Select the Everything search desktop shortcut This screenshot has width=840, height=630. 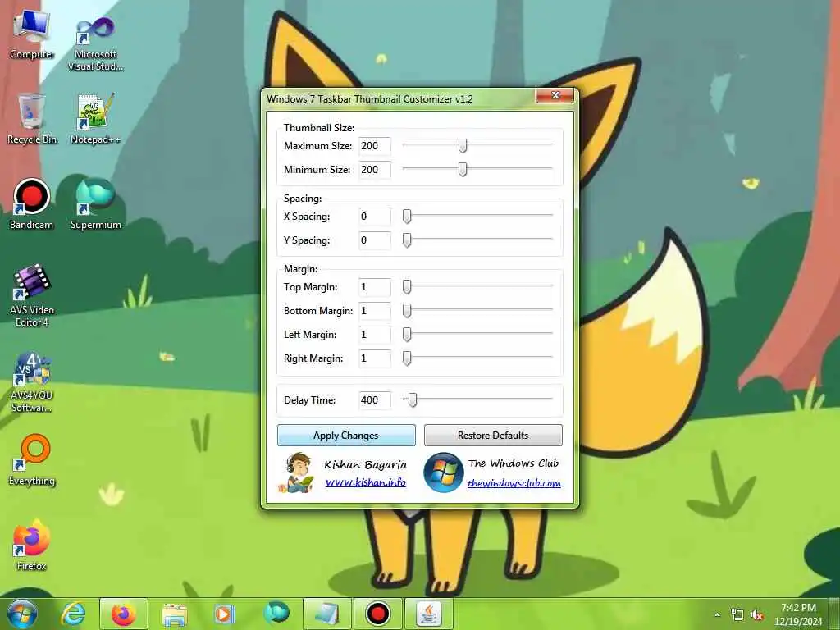point(32,460)
